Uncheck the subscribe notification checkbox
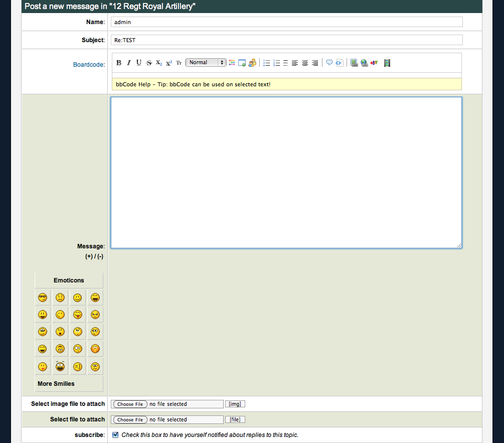Screen dimensions: 504x443 [115, 434]
